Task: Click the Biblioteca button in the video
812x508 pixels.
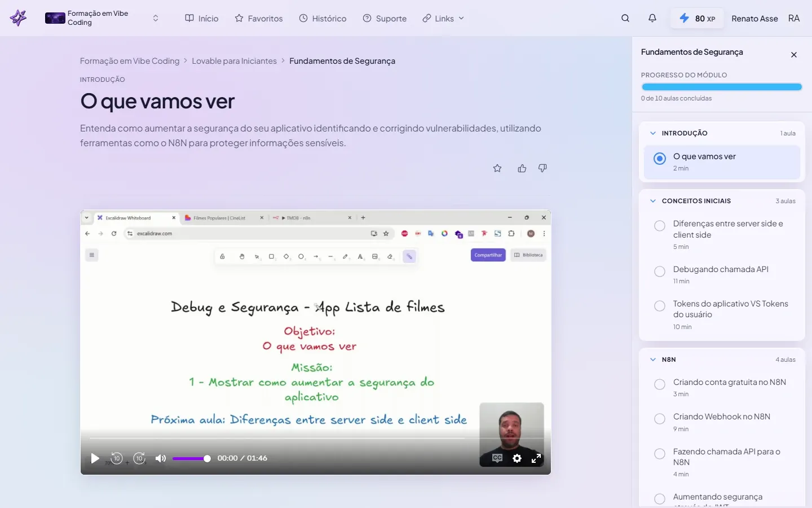Action: click(x=528, y=255)
